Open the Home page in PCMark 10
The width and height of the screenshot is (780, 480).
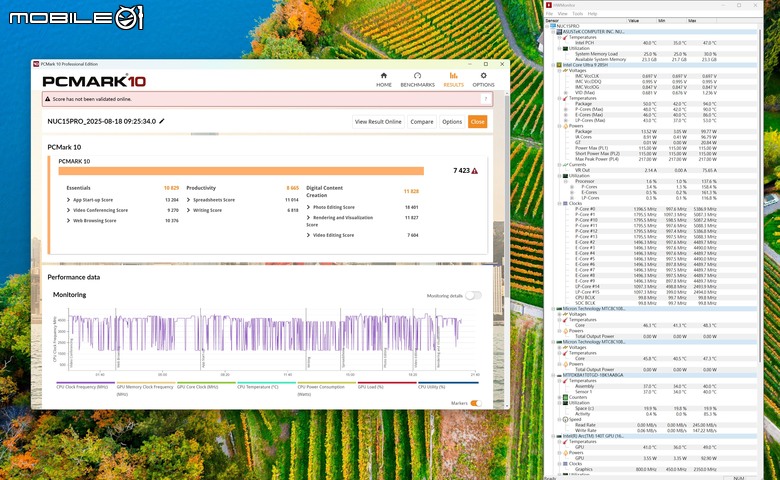tap(384, 80)
